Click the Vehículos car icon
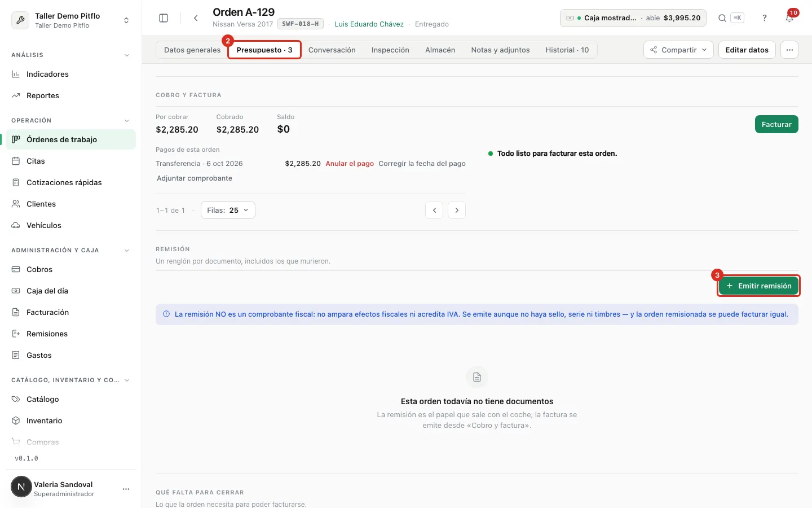812x508 pixels. 16,225
